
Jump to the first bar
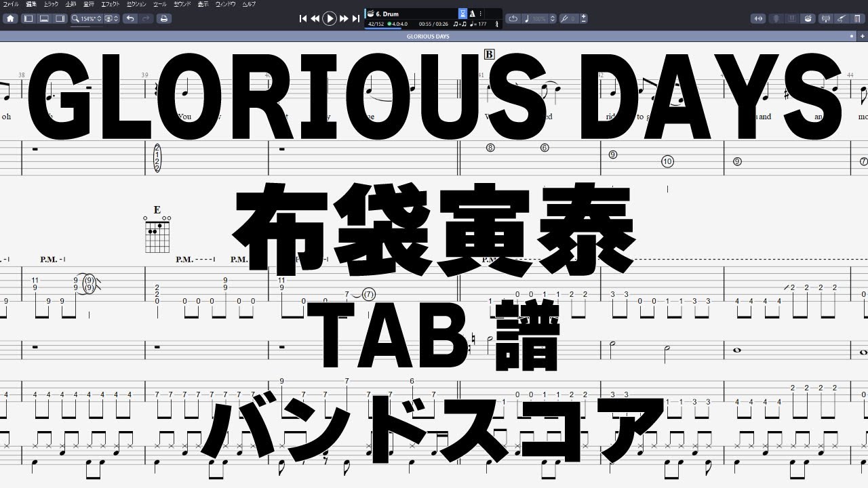click(303, 18)
